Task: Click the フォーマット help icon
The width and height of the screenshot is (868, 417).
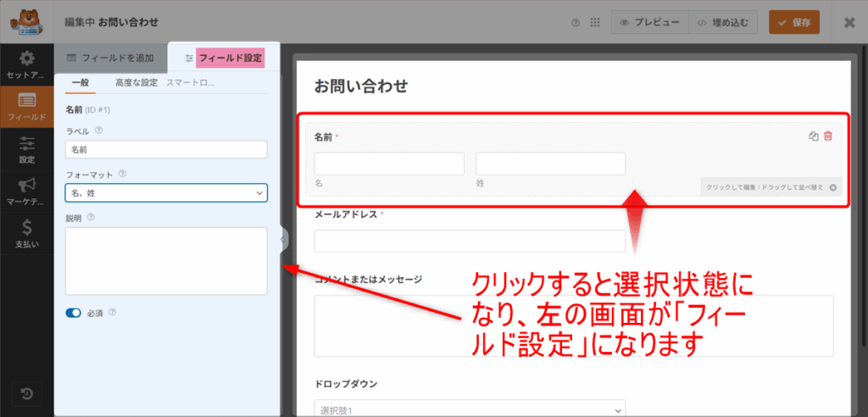Action: click(122, 174)
